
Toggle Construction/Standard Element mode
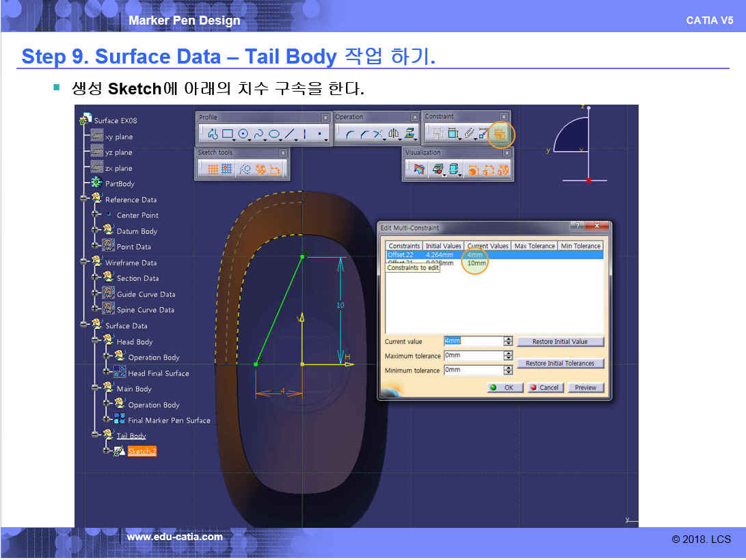point(244,170)
